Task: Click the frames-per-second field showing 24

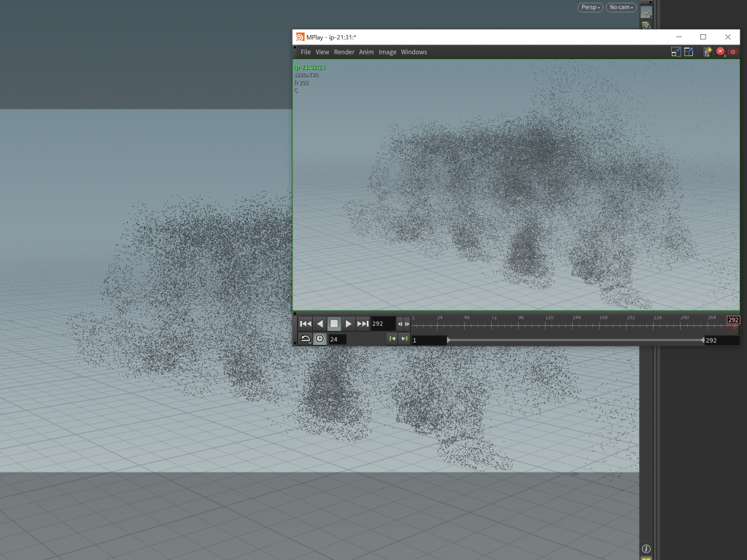Action: pos(338,339)
